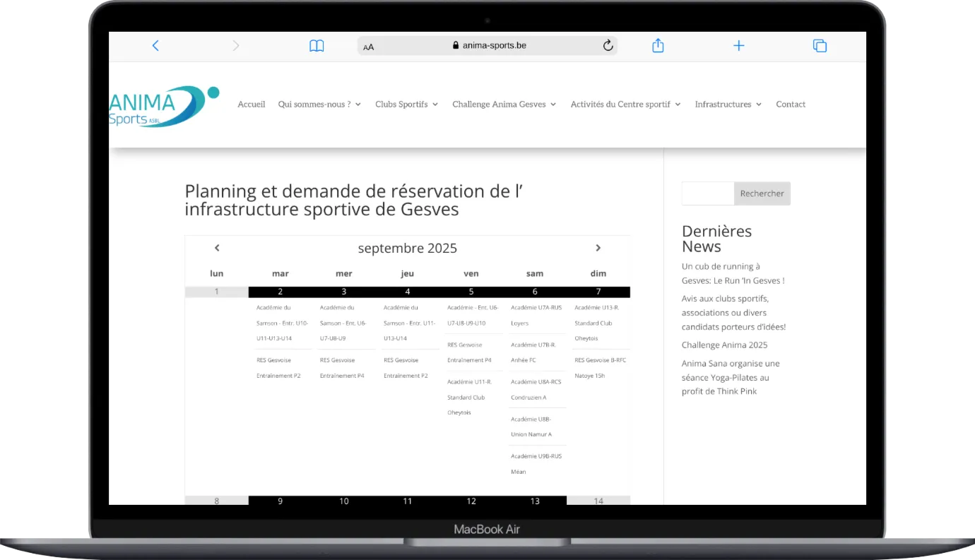The width and height of the screenshot is (975, 560).
Task: Click the anima-sports.be address bar
Action: click(x=487, y=46)
